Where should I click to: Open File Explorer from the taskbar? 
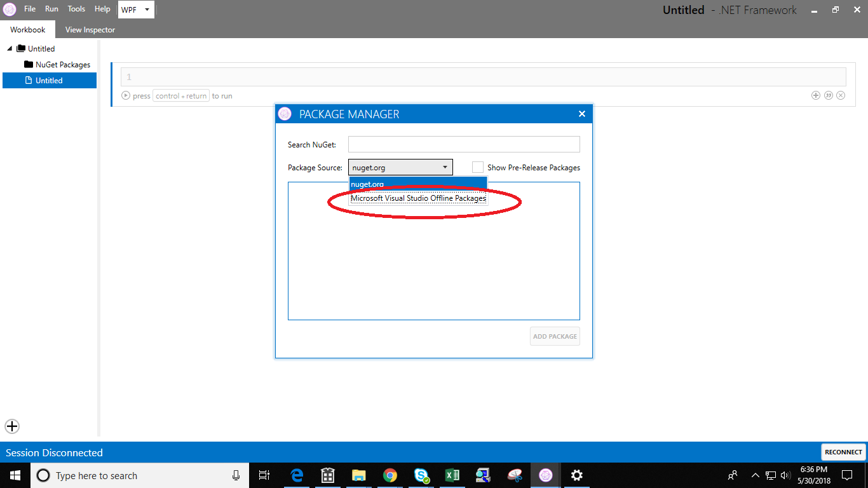(x=359, y=475)
